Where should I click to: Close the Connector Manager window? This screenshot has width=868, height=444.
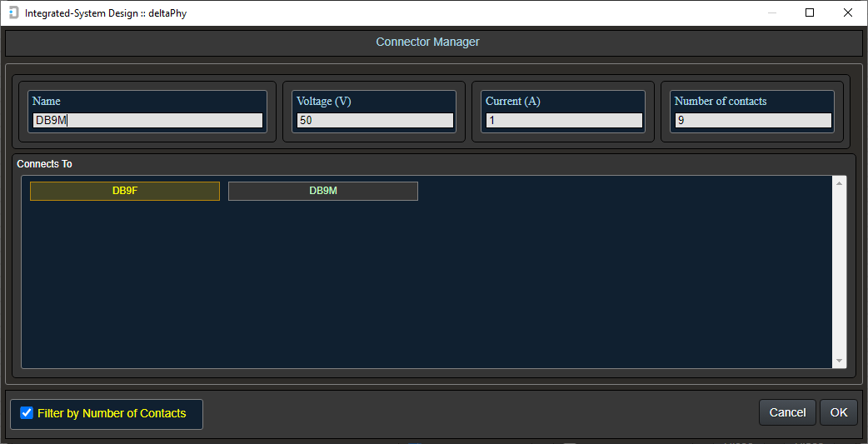pos(848,13)
